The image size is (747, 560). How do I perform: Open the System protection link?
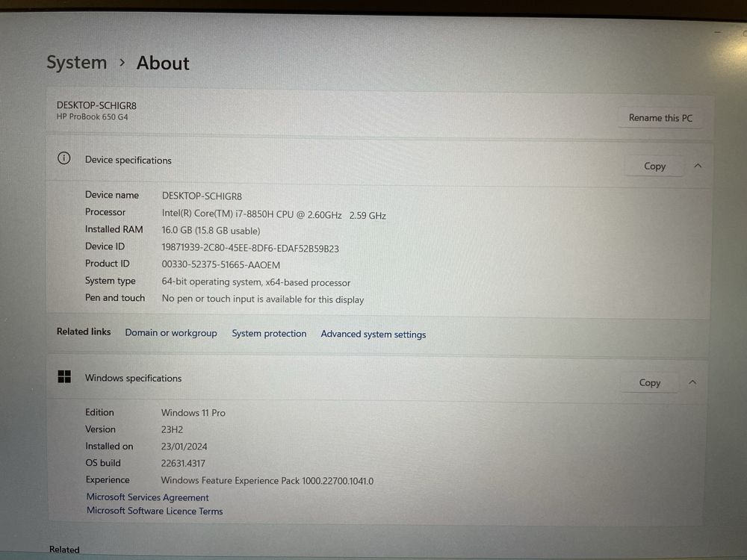[x=269, y=333]
